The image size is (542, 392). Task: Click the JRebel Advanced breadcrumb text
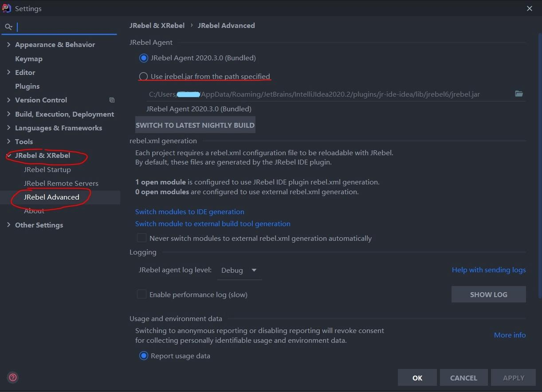point(226,26)
